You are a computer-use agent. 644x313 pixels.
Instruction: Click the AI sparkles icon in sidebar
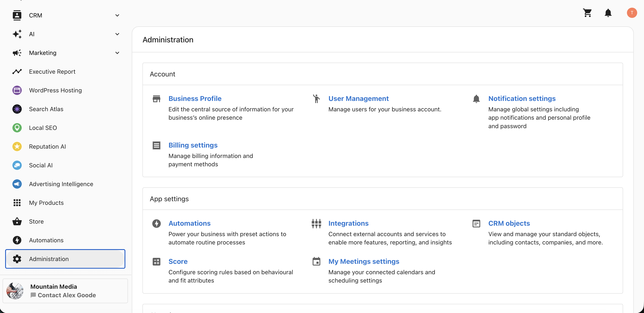(x=17, y=34)
